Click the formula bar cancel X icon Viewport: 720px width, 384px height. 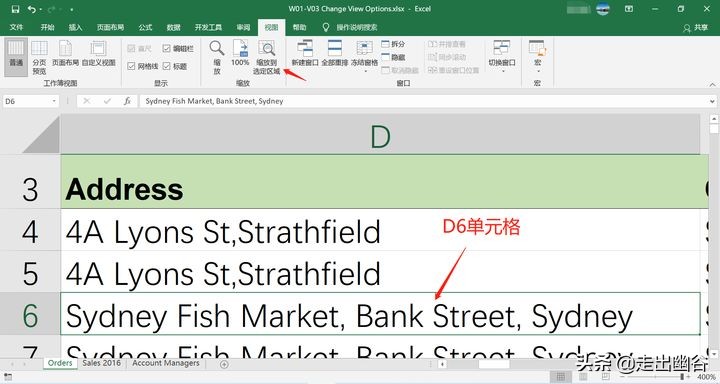(86, 101)
